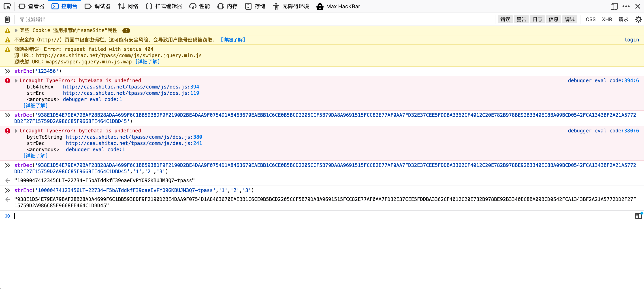Image resolution: width=644 pixels, height=289 pixels.
Task: Expand the byteToString TypeError stack trace
Action: pos(16,131)
